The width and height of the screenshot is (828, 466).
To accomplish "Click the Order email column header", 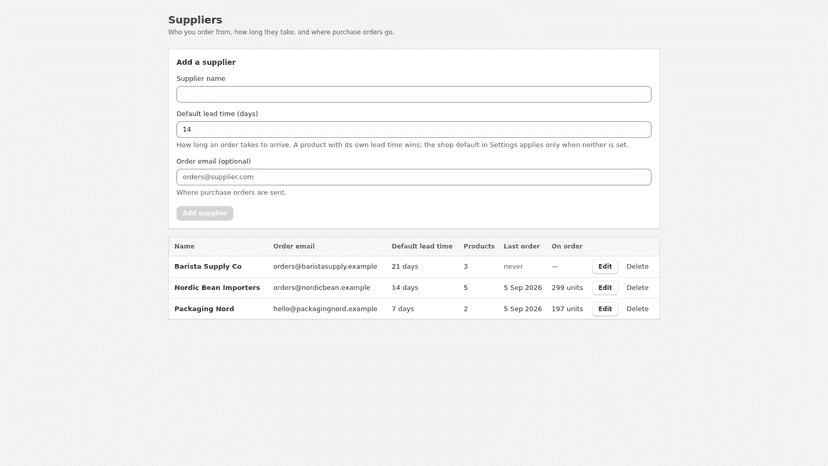I will pyautogui.click(x=294, y=246).
